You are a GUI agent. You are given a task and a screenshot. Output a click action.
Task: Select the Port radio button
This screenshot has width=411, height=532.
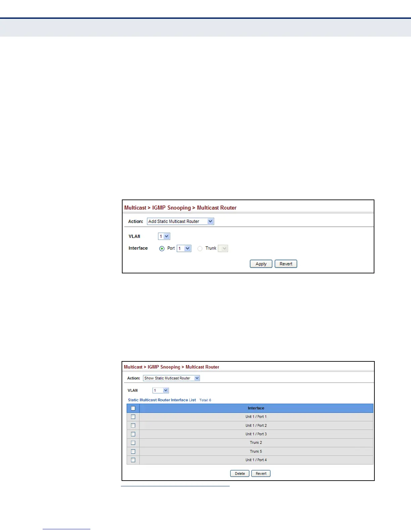click(162, 249)
